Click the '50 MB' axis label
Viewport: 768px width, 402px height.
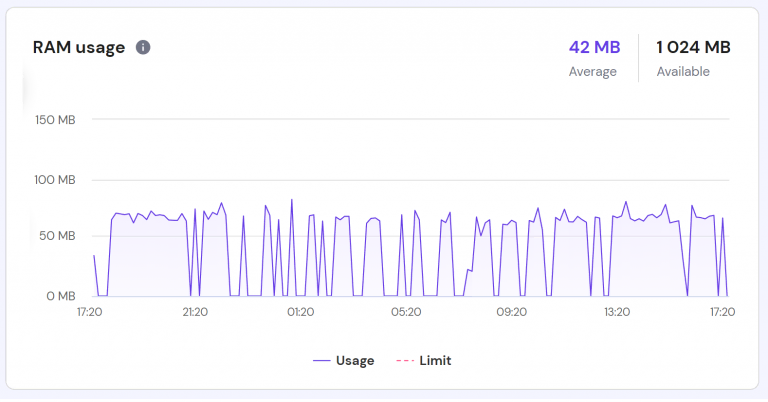57,236
